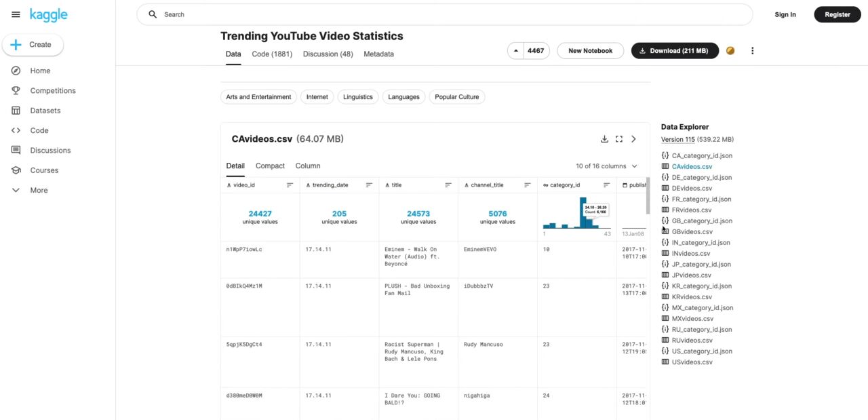Open KR_category_id.json file

[x=702, y=286]
